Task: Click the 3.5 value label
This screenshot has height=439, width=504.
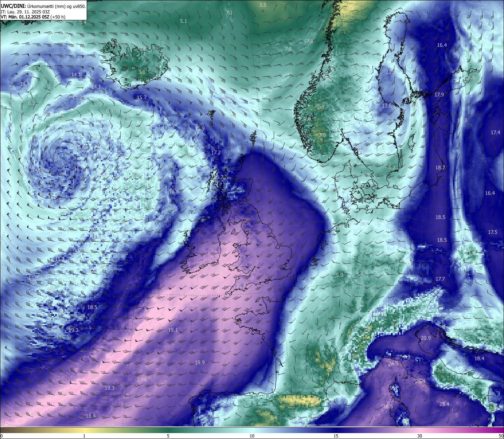Action: pos(263,5)
